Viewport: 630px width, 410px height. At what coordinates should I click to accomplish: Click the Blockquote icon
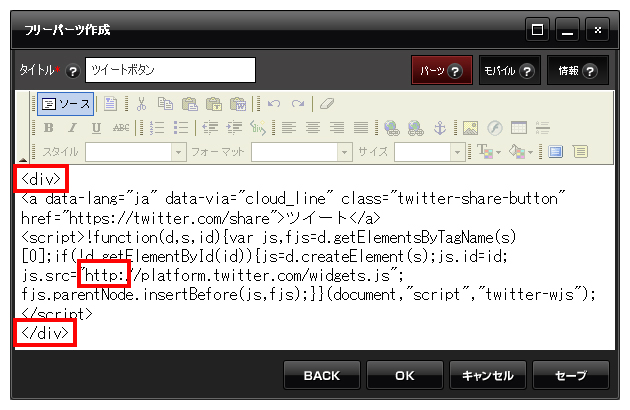pos(258,128)
